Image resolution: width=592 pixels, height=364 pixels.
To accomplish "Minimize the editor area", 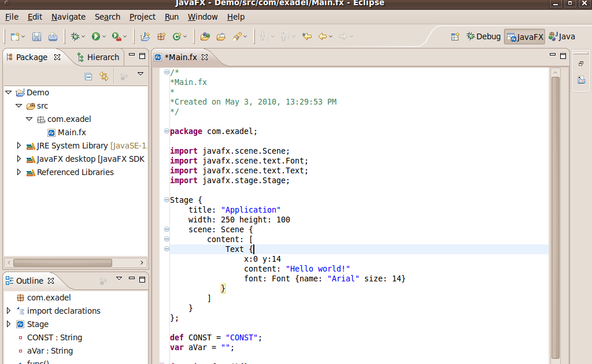I will [x=553, y=55].
